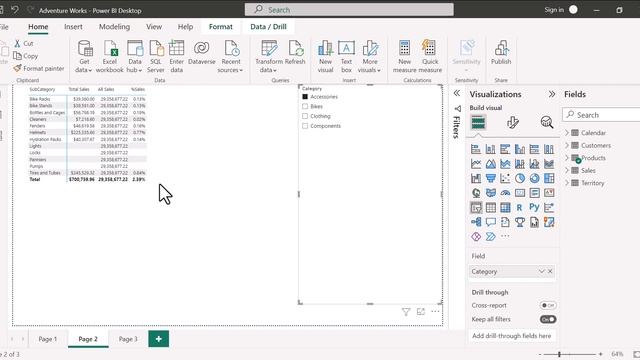Click the Fields pane Search box
The image size is (640, 360).
click(x=601, y=115)
